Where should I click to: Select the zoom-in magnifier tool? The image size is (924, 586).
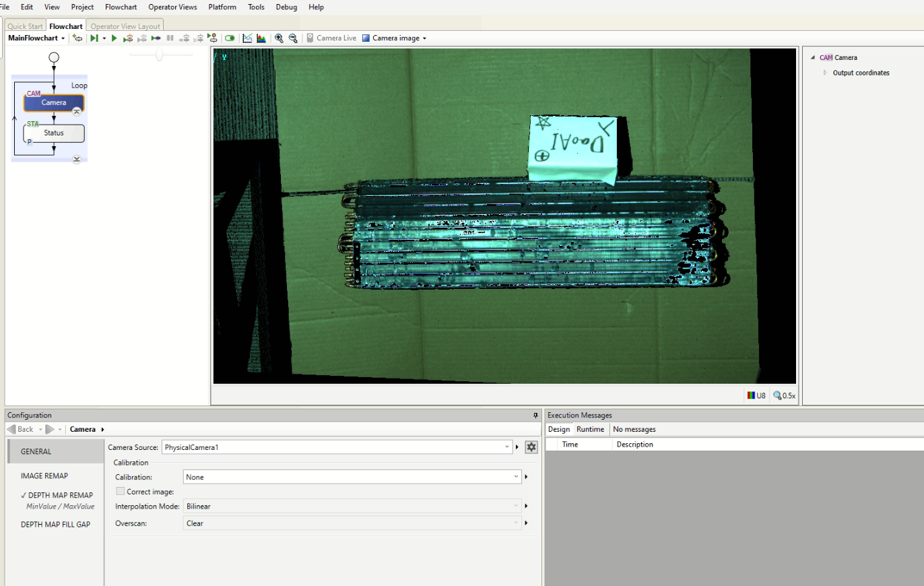[x=279, y=38]
